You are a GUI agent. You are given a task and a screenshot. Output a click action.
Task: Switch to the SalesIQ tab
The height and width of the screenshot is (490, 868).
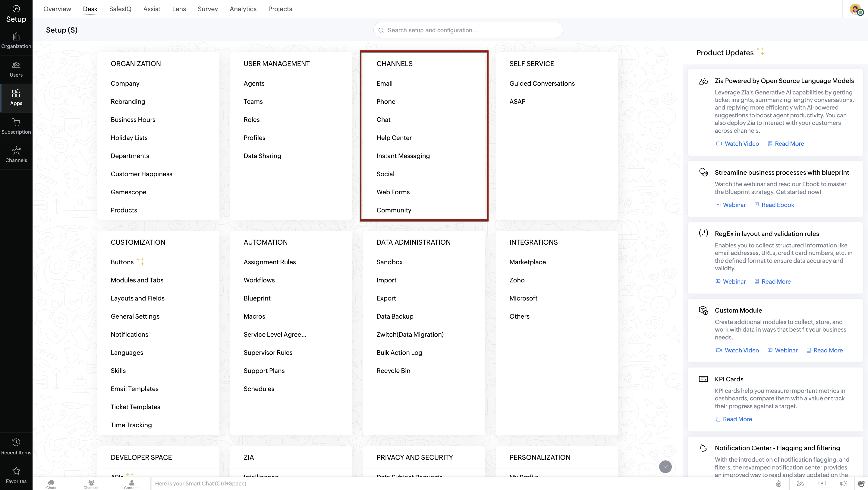[120, 9]
